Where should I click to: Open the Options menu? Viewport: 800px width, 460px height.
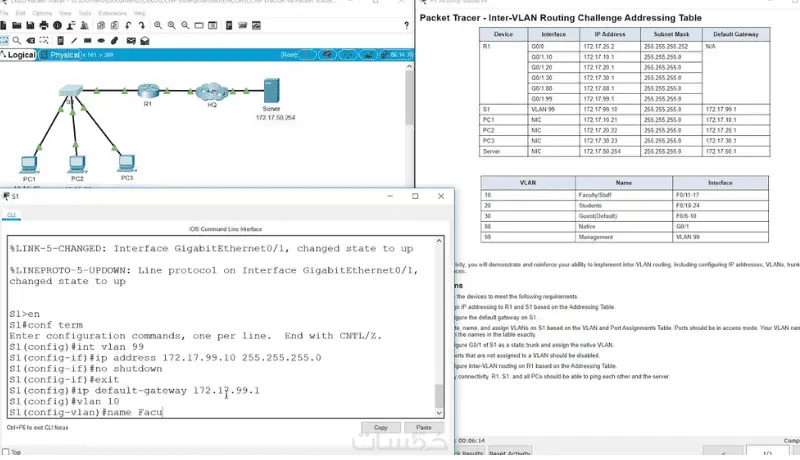click(42, 13)
